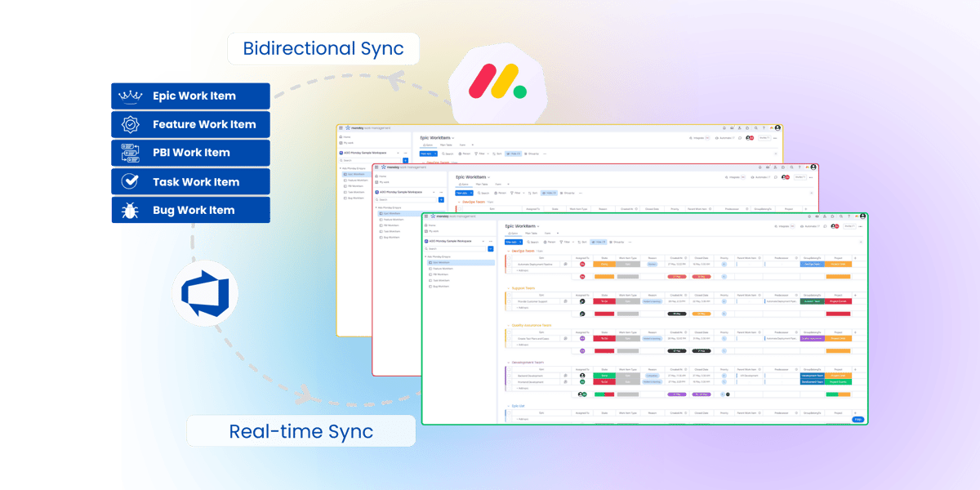980x490 pixels.
Task: Open Group by in the front board toolbar
Action: (x=618, y=242)
